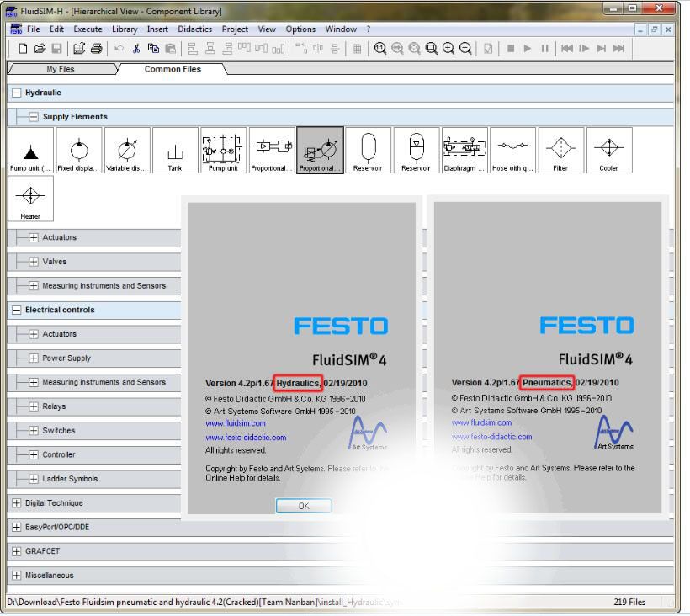
Task: Switch to the My Files tab
Action: tap(61, 69)
